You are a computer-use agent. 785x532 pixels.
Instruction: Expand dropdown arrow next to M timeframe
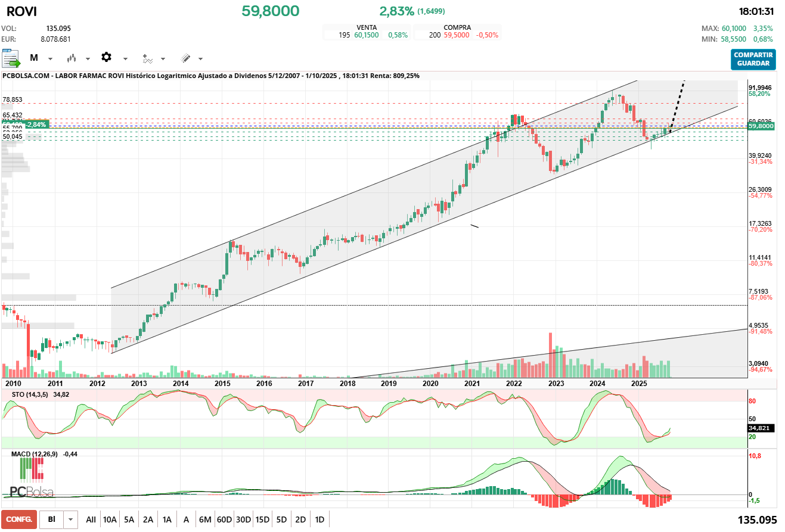coord(50,59)
